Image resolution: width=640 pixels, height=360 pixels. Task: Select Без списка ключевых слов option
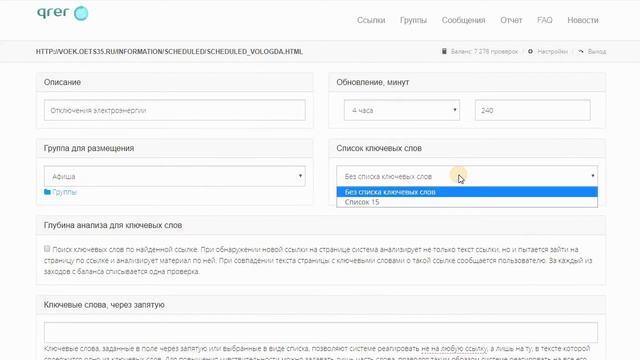(x=467, y=192)
